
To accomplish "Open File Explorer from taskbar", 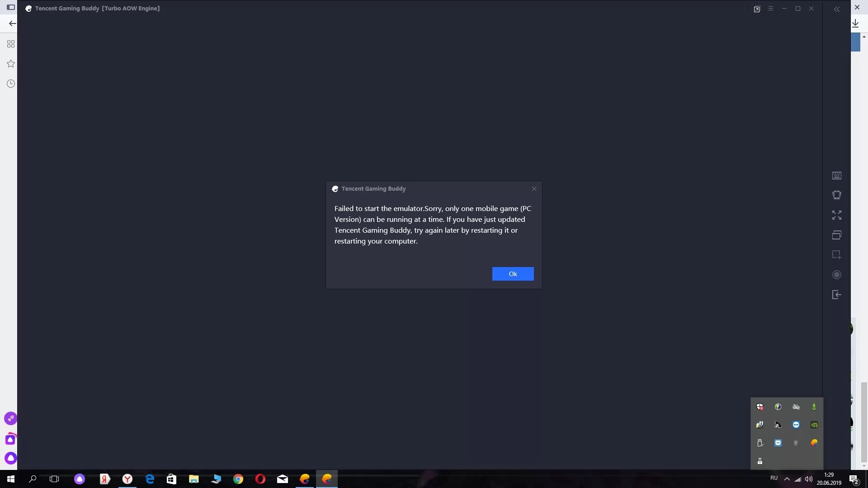I will 194,479.
